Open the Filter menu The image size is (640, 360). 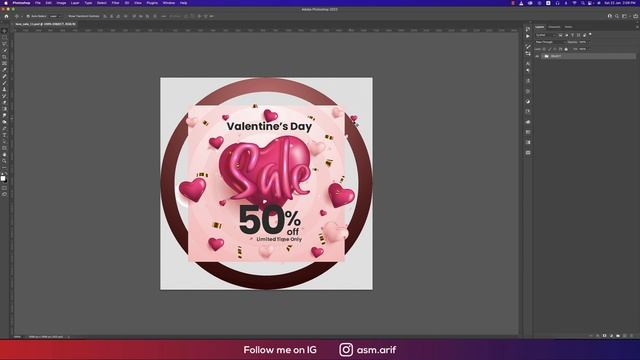[x=116, y=3]
